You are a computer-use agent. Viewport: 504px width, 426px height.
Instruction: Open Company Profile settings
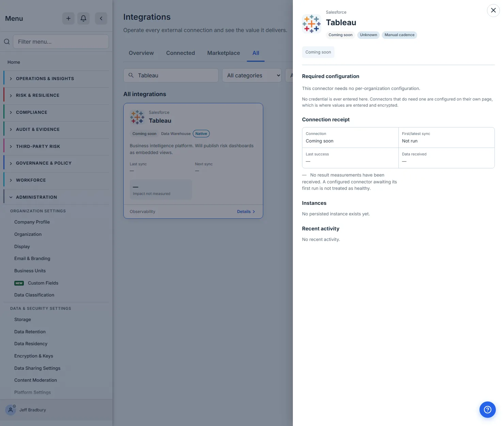(x=32, y=222)
